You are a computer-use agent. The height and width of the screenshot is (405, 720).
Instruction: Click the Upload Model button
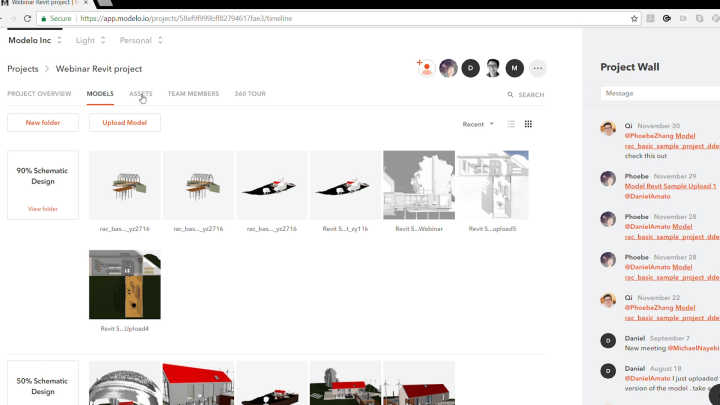coord(124,123)
